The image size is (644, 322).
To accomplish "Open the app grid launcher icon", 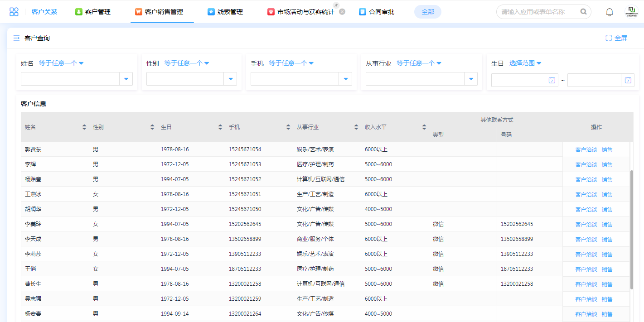I will point(14,12).
